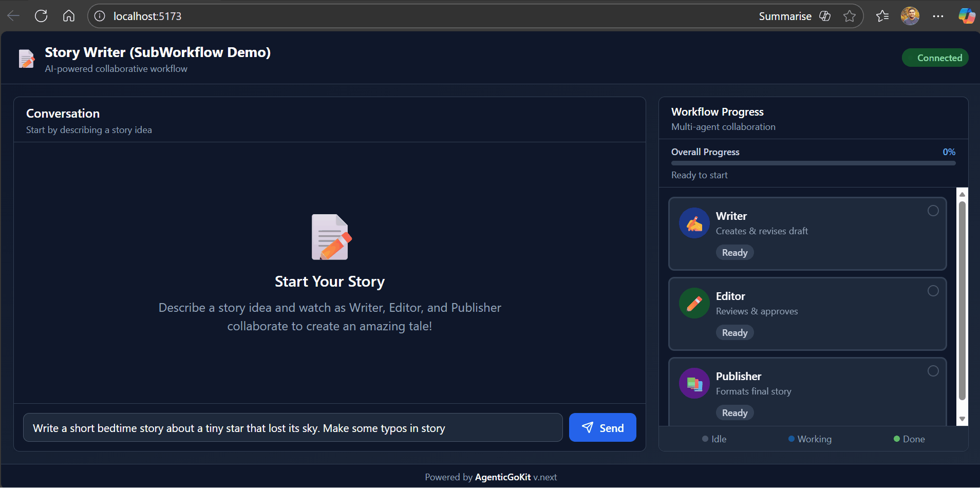The height and width of the screenshot is (488, 980).
Task: Click the browser home icon
Action: pos(68,16)
